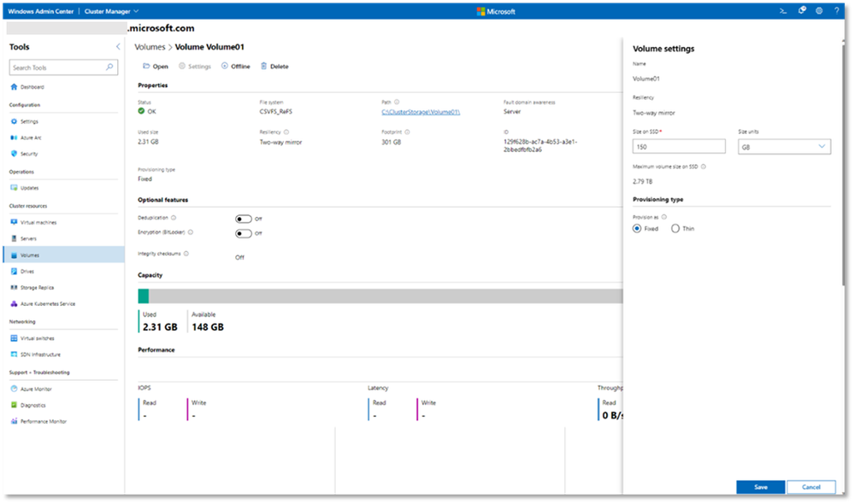The width and height of the screenshot is (854, 504).
Task: Click the volume ID text 129f628b
Action: [x=540, y=145]
